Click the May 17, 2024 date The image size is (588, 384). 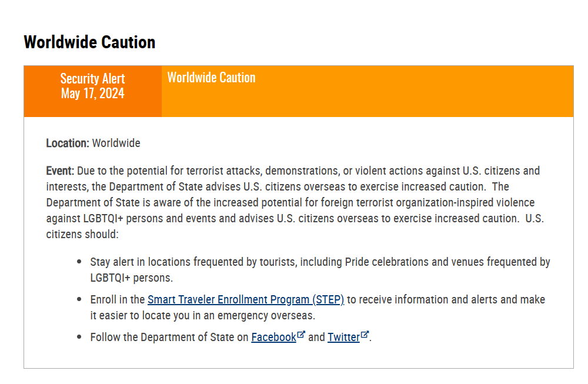click(x=92, y=94)
